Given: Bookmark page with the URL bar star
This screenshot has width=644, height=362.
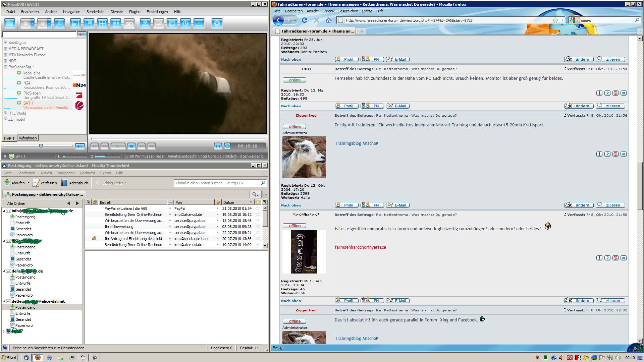Looking at the screenshot, I should 555,20.
